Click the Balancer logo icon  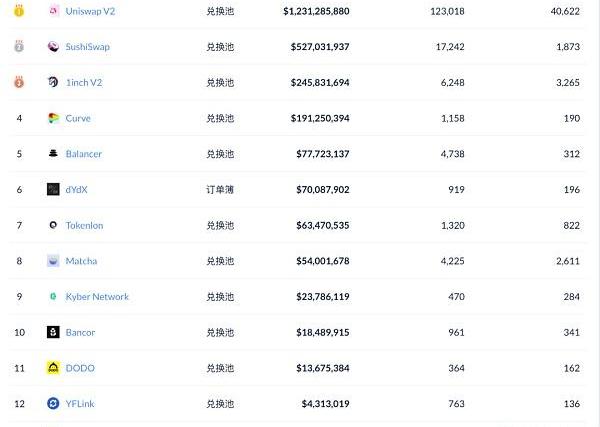point(53,154)
